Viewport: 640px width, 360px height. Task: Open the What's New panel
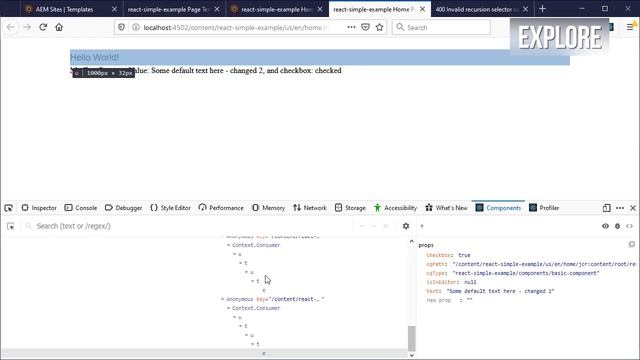pyautogui.click(x=447, y=208)
